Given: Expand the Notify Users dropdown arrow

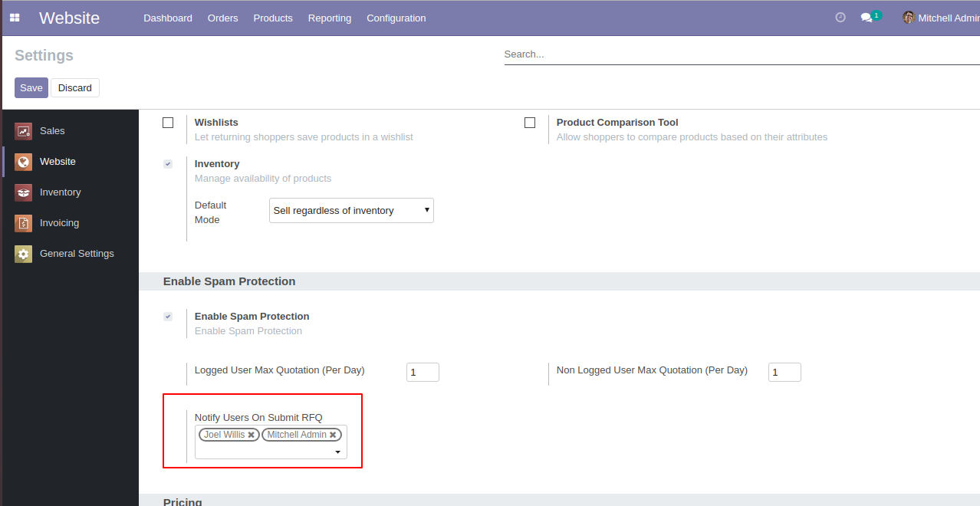Looking at the screenshot, I should pyautogui.click(x=337, y=452).
